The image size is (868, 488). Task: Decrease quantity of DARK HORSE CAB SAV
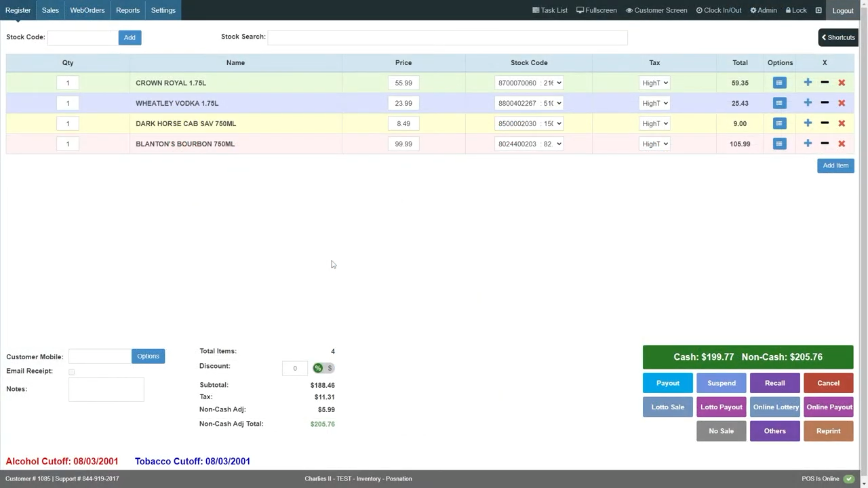tap(825, 123)
